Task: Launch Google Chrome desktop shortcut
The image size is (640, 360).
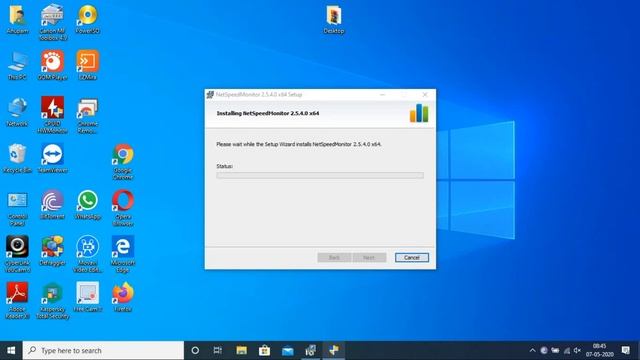Action: (123, 162)
